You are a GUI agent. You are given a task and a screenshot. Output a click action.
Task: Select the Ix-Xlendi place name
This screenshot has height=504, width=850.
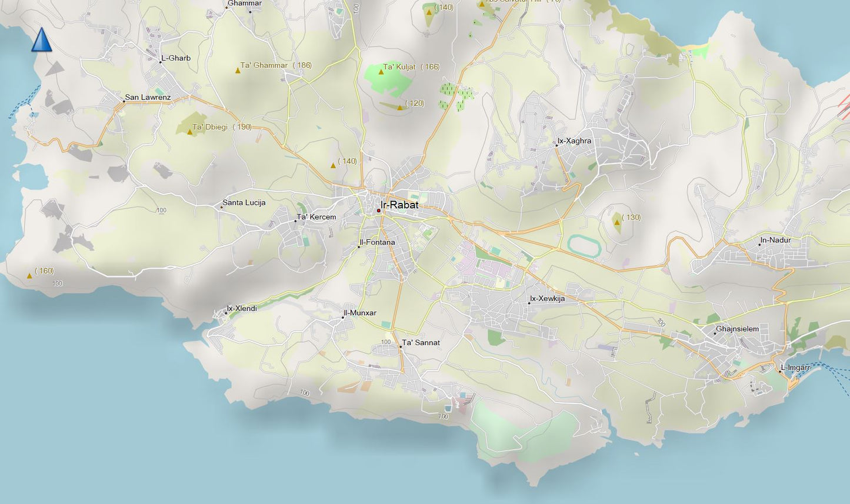tap(242, 308)
